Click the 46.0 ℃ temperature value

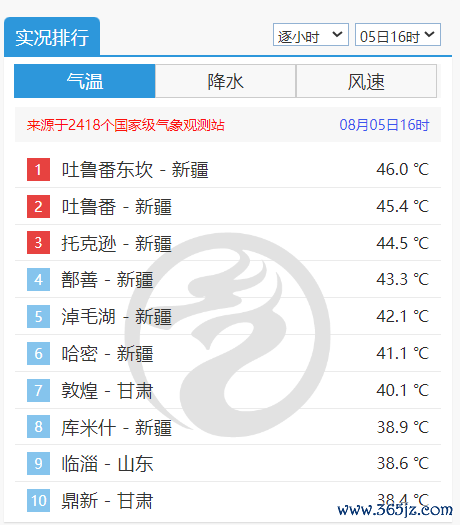[402, 169]
